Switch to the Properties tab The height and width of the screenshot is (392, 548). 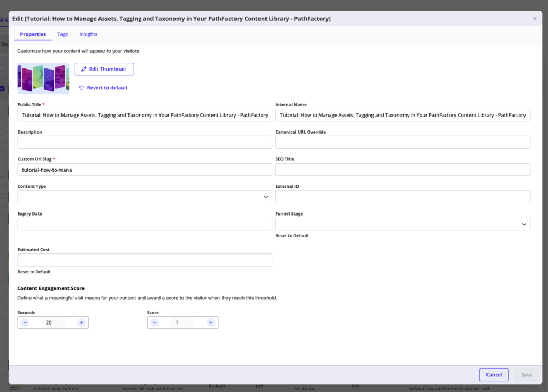pyautogui.click(x=33, y=34)
